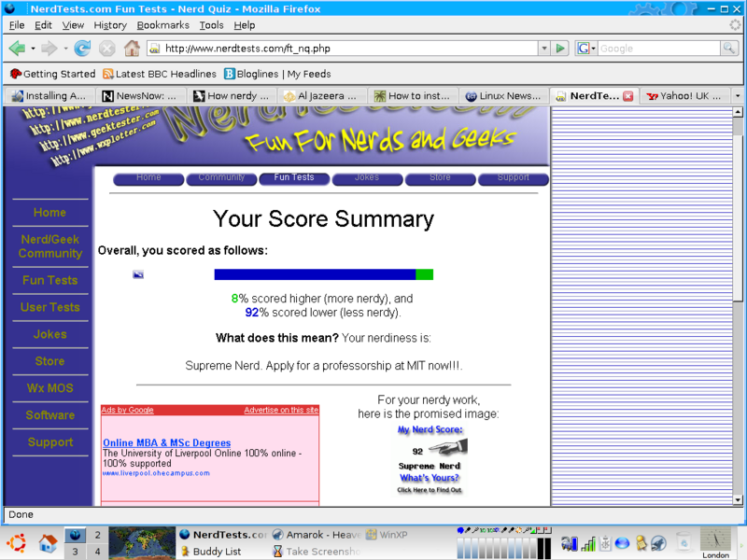Image resolution: width=747 pixels, height=560 pixels.
Task: Click the Advertise on this site link
Action: pos(281,410)
